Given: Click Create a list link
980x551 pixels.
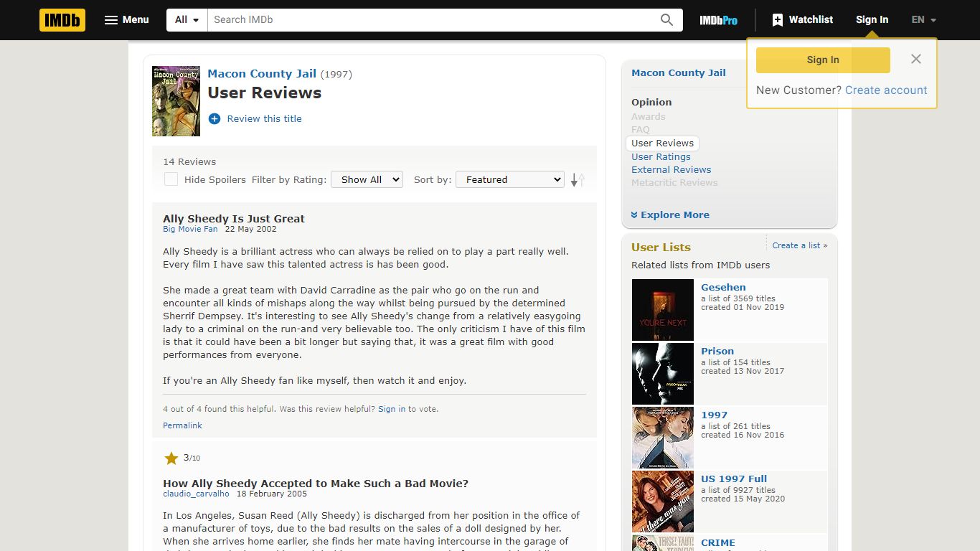Looking at the screenshot, I should coord(799,245).
